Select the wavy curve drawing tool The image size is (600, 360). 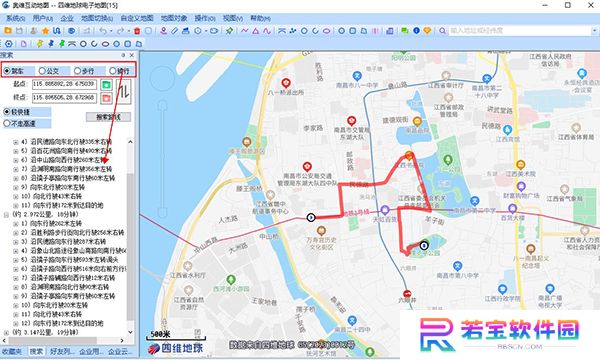pyautogui.click(x=267, y=31)
